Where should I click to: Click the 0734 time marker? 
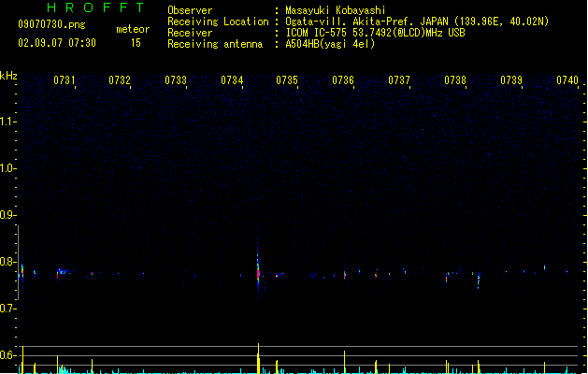232,80
